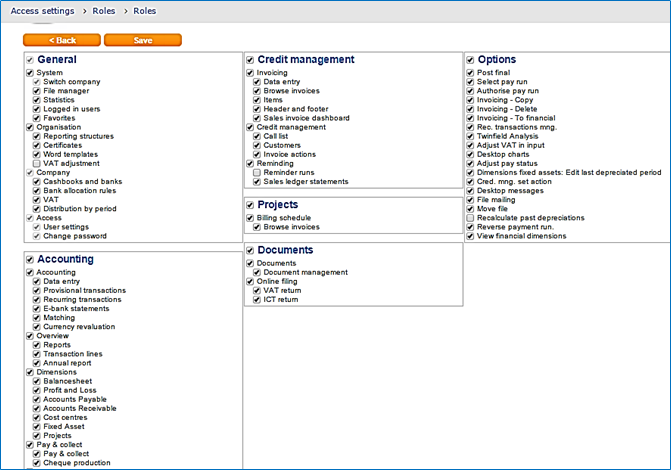The width and height of the screenshot is (671, 470).
Task: Uncheck Reporting structures checkbox
Action: coord(37,136)
